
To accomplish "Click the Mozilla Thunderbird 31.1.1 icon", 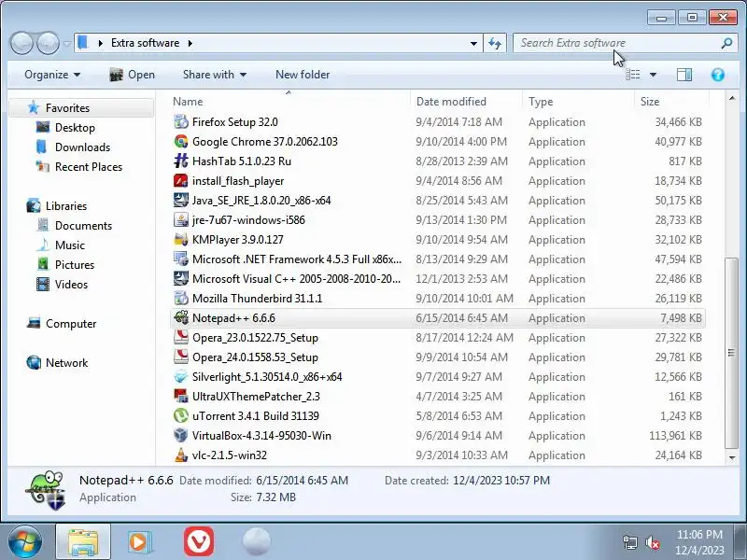I will point(181,299).
